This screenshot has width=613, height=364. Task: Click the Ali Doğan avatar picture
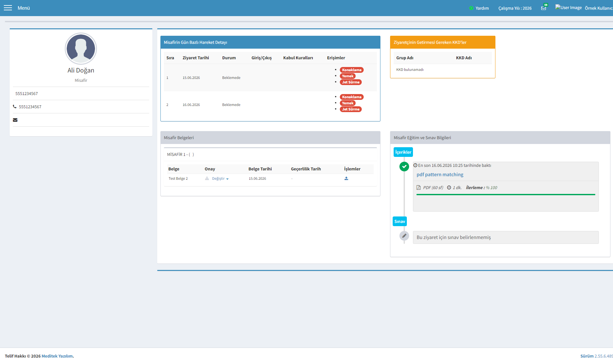pyautogui.click(x=81, y=49)
